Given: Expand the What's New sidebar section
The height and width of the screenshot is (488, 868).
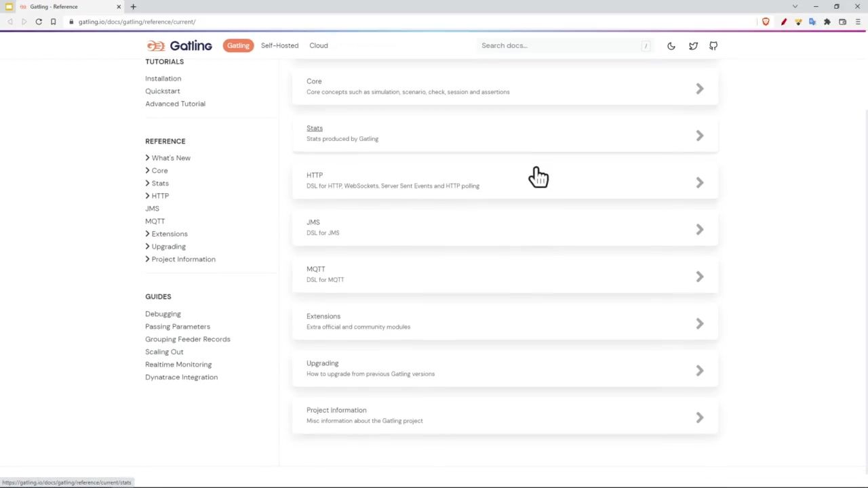Looking at the screenshot, I should 147,158.
